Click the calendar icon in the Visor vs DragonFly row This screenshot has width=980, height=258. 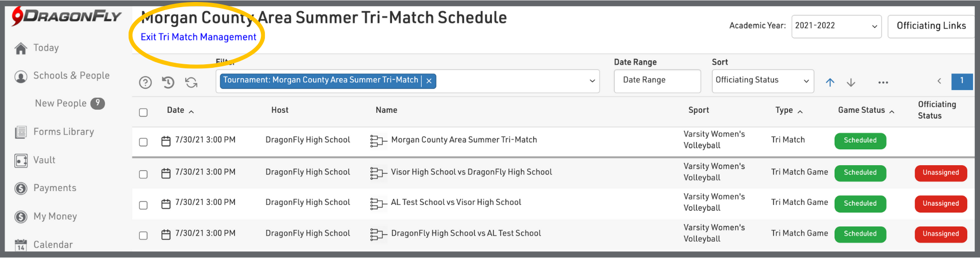click(166, 173)
